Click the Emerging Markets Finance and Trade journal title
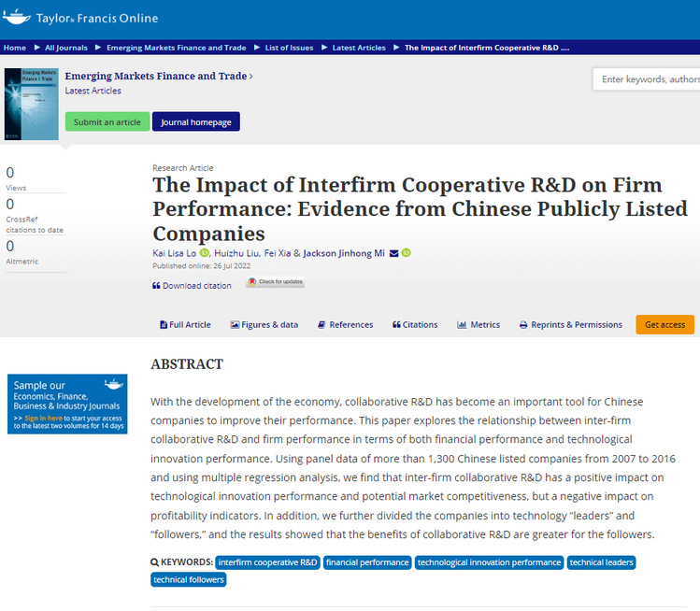The height and width of the screenshot is (611, 700). tap(159, 76)
